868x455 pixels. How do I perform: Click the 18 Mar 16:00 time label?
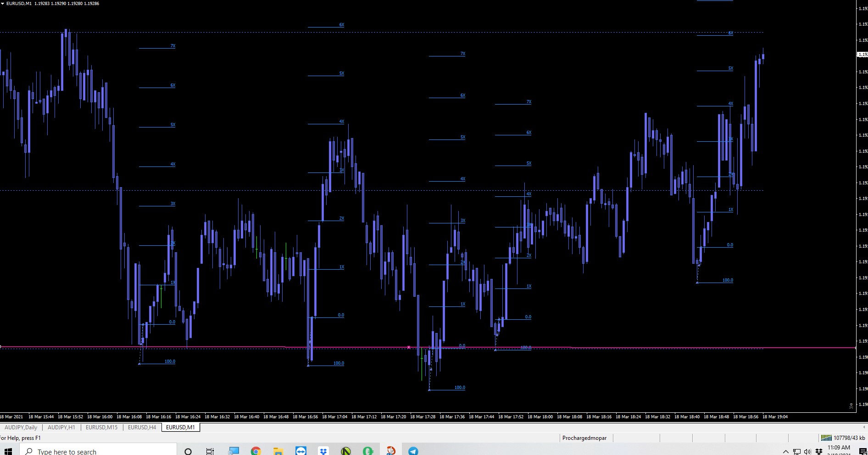pyautogui.click(x=100, y=417)
